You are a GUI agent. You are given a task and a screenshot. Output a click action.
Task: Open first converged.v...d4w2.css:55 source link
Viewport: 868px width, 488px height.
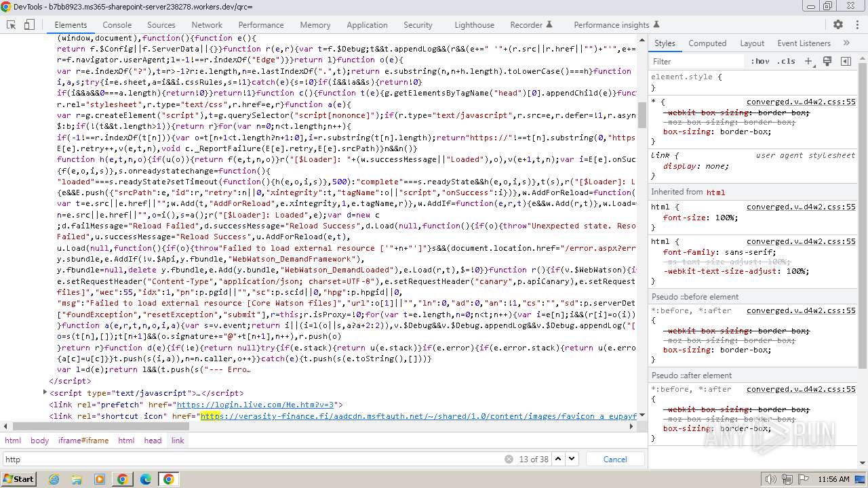[x=801, y=102]
